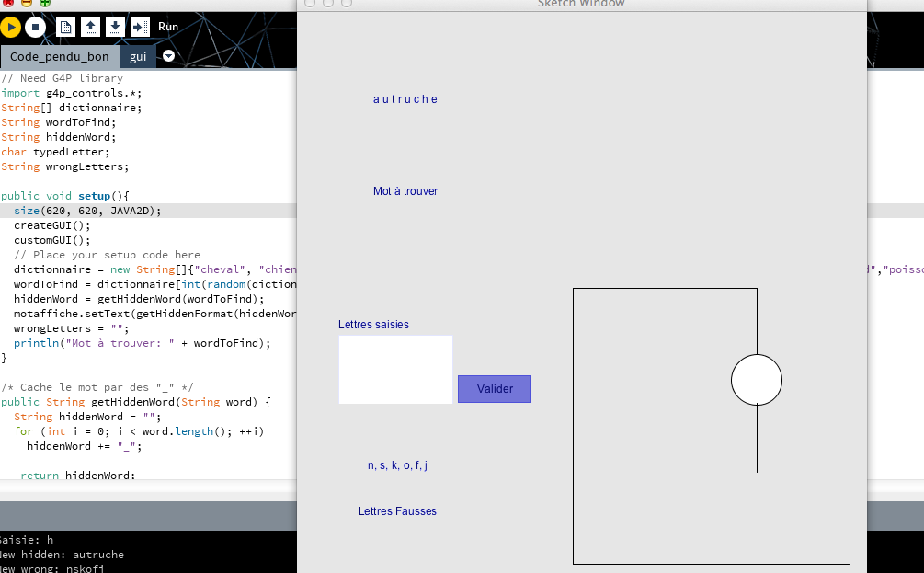Click the yellow Run sketch button
Viewport: 924px width, 573px height.
click(10, 28)
